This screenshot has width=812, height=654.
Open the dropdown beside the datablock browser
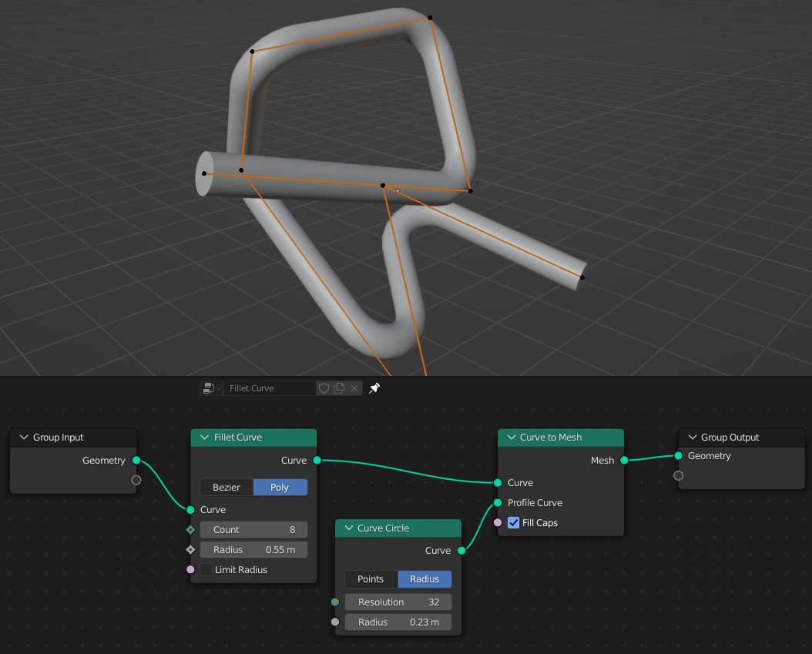(x=219, y=387)
